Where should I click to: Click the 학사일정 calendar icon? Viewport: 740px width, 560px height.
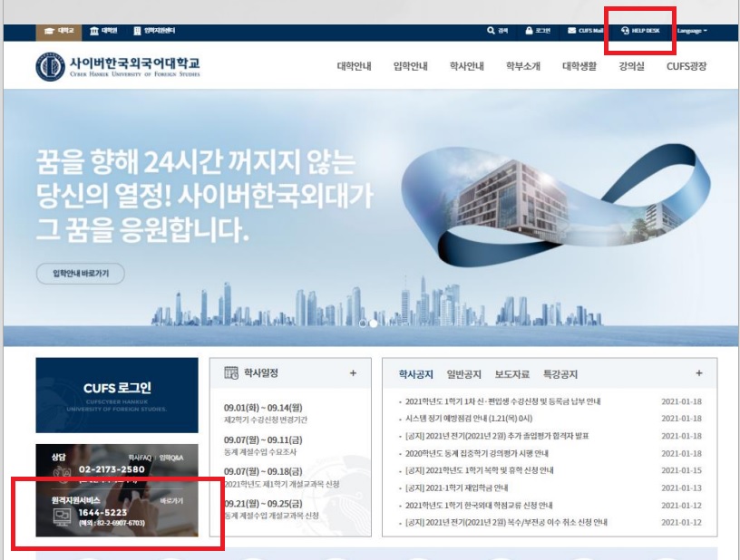pyautogui.click(x=231, y=372)
